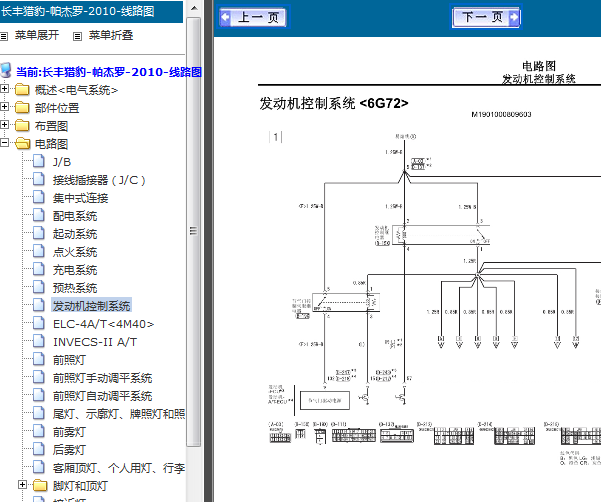Expand the 概述<电气系统> folder
Screen dimensions: 601x502
[4, 89]
